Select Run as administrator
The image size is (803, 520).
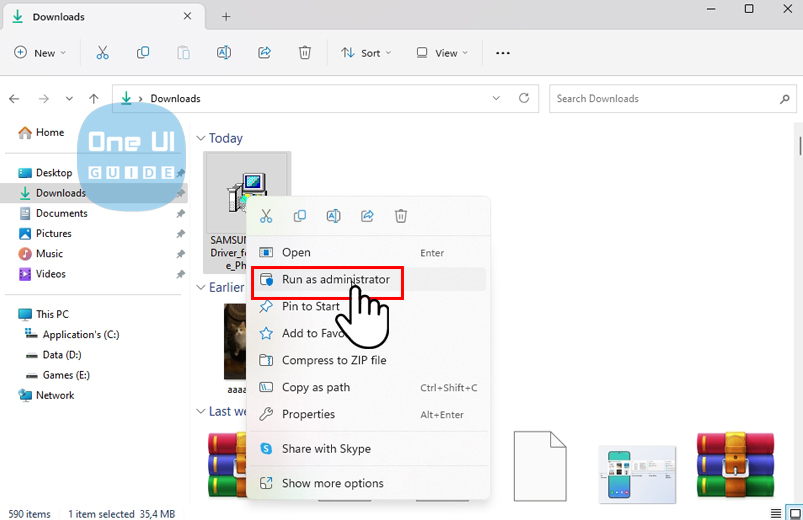[x=335, y=280]
